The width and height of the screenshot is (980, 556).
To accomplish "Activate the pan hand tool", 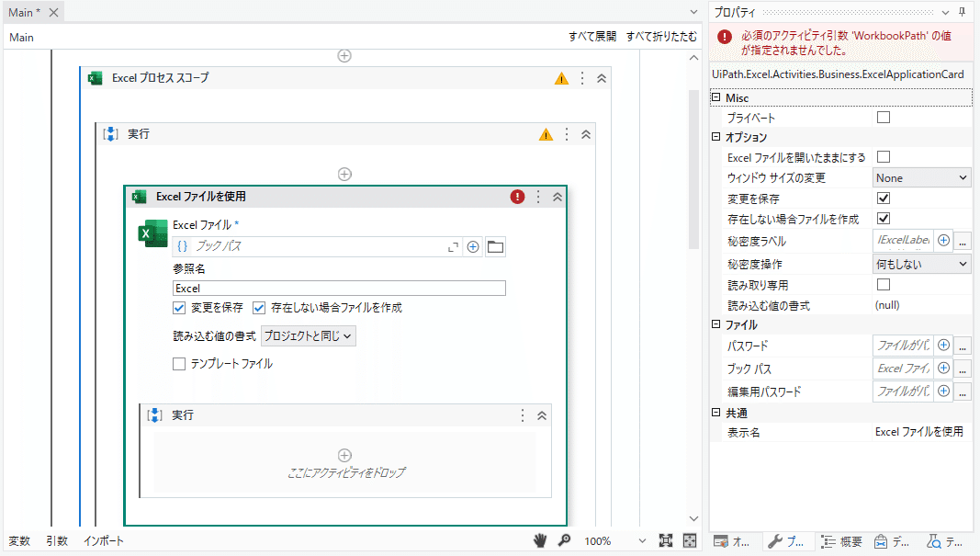I will [x=540, y=541].
